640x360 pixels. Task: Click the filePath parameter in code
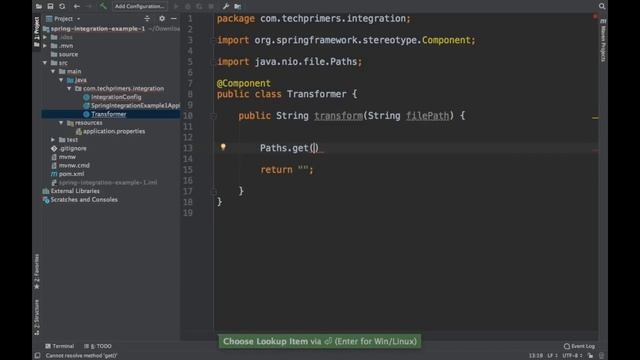[427, 116]
